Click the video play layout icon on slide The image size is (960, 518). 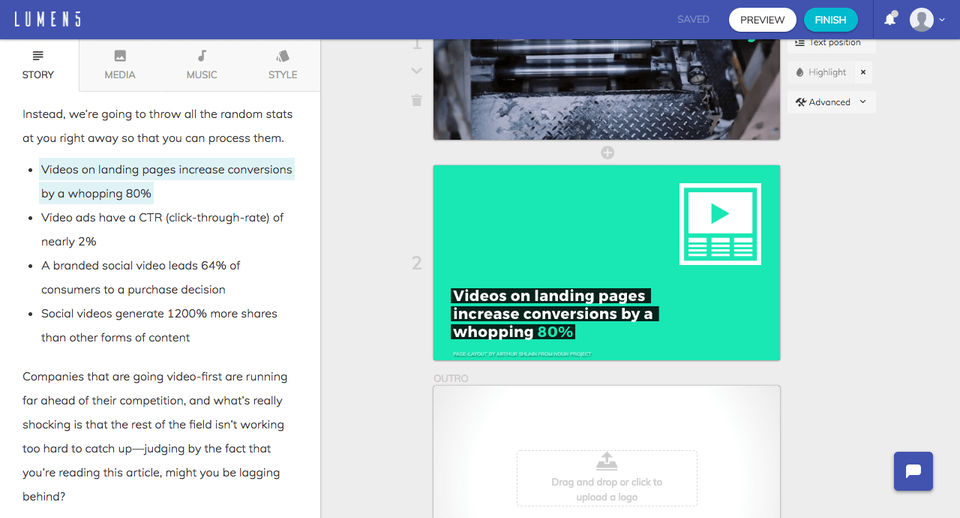(x=720, y=224)
